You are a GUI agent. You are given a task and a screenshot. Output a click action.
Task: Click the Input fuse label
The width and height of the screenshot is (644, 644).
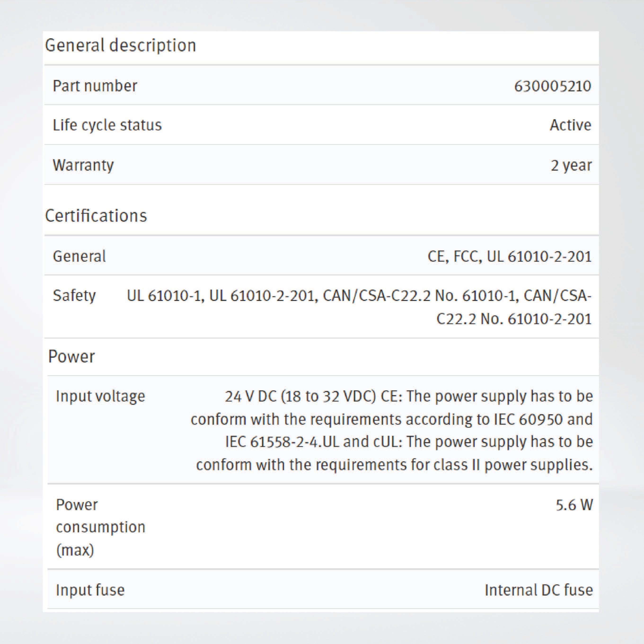click(90, 590)
